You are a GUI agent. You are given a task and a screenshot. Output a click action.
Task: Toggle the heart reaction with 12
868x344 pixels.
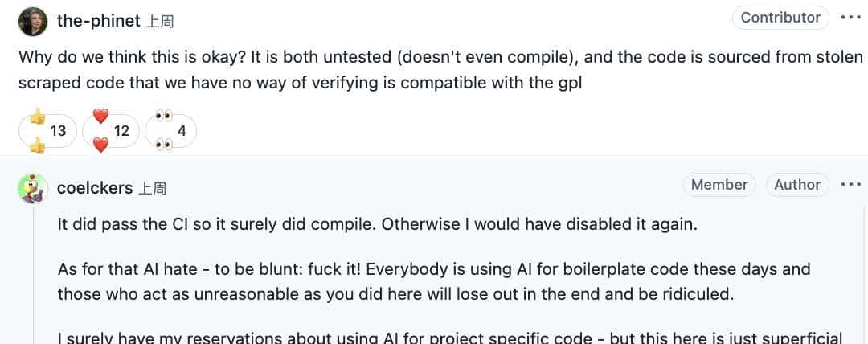coord(111,130)
